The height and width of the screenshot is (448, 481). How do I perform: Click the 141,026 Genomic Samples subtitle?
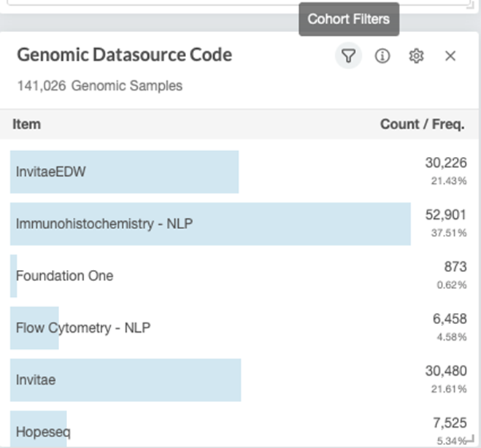(100, 85)
